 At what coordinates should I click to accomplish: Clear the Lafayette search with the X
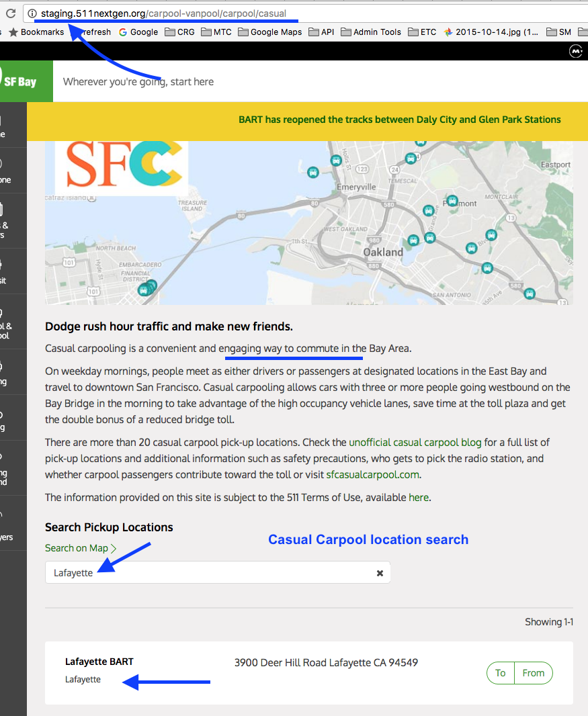tap(380, 573)
